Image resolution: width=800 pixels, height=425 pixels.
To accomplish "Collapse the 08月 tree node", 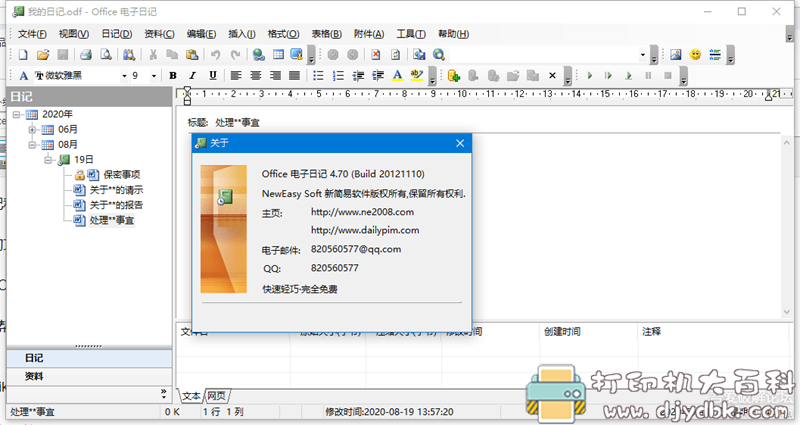I will (32, 145).
